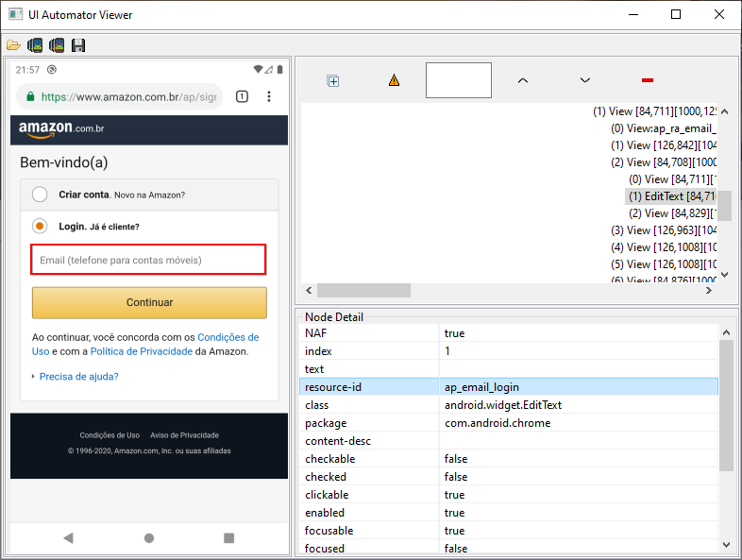Click footer Aviso de Privacidade link
742x560 pixels.
pyautogui.click(x=184, y=435)
